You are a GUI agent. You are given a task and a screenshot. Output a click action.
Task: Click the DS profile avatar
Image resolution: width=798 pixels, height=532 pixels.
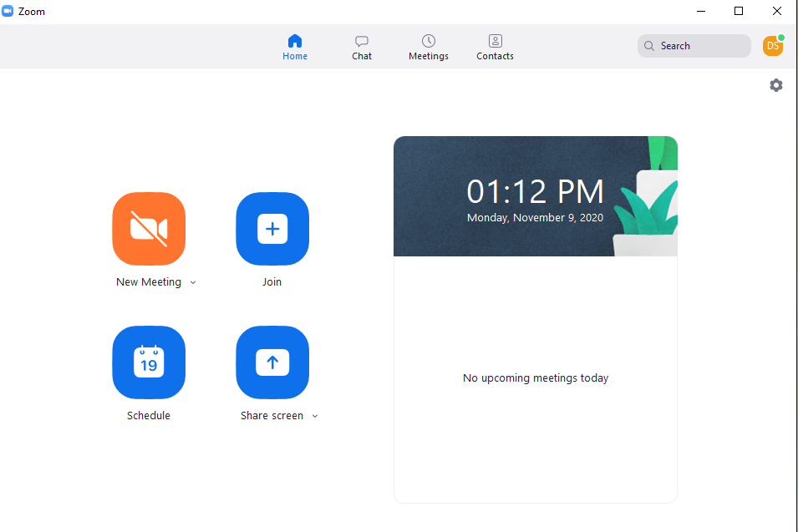pyautogui.click(x=772, y=46)
